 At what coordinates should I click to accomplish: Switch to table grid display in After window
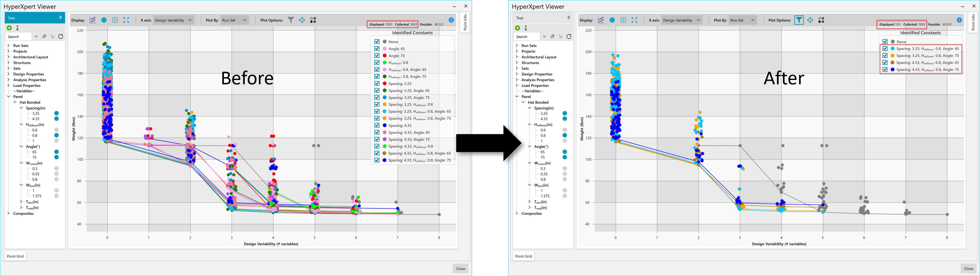[623, 20]
